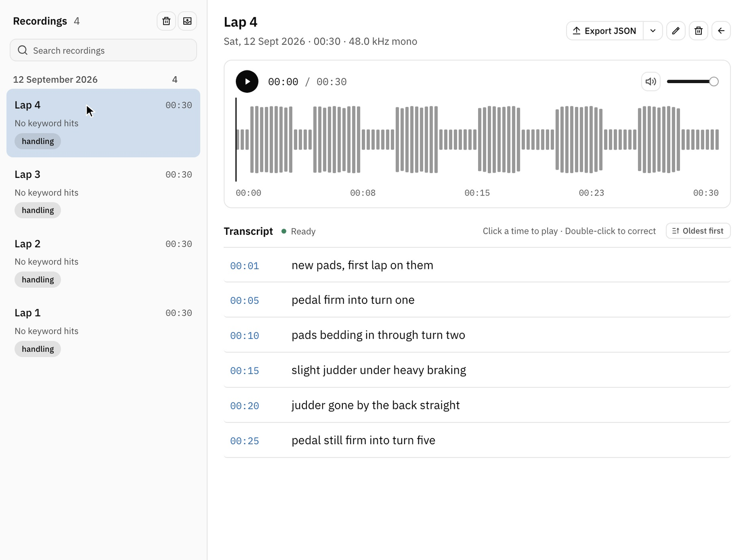Click the 00:15 waveform axis label
Screen dimensions: 747x560
click(477, 193)
